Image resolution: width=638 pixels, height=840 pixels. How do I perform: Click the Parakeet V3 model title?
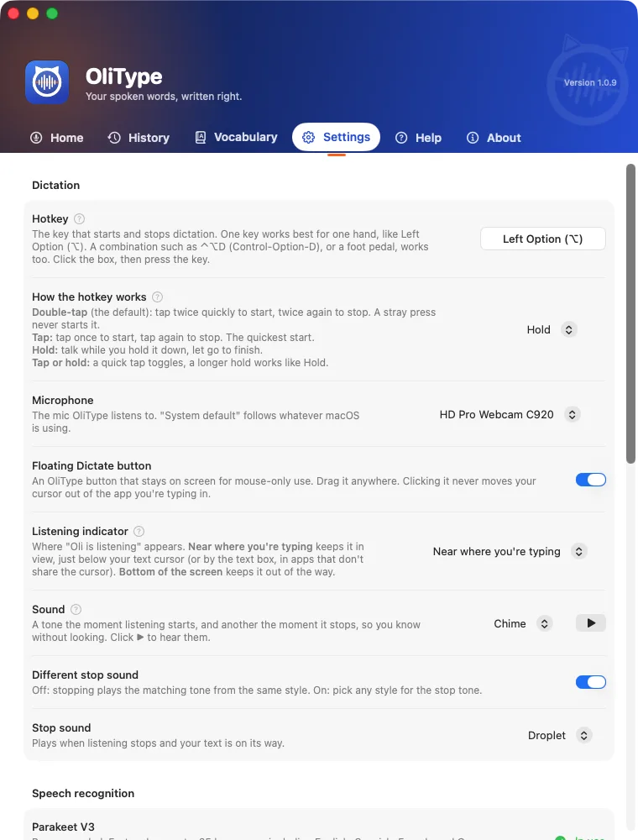63,827
